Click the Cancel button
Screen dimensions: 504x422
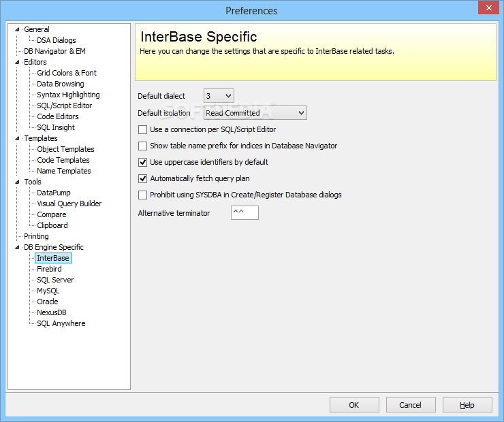pyautogui.click(x=411, y=405)
